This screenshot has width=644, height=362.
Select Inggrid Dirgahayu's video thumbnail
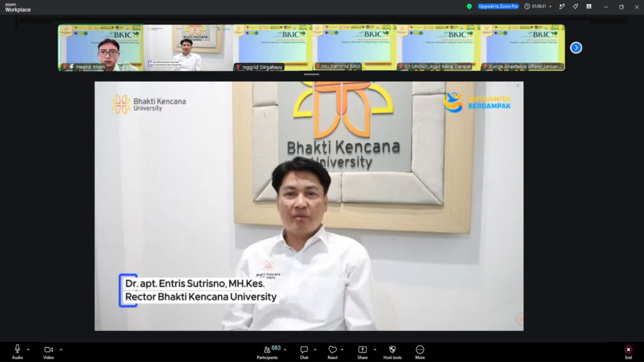point(273,48)
